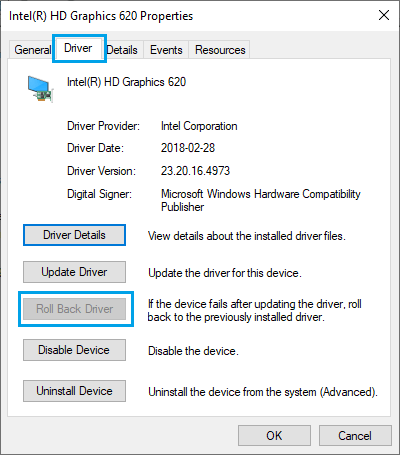Close the Properties window
Screen dimensions: 400x455
point(384,15)
